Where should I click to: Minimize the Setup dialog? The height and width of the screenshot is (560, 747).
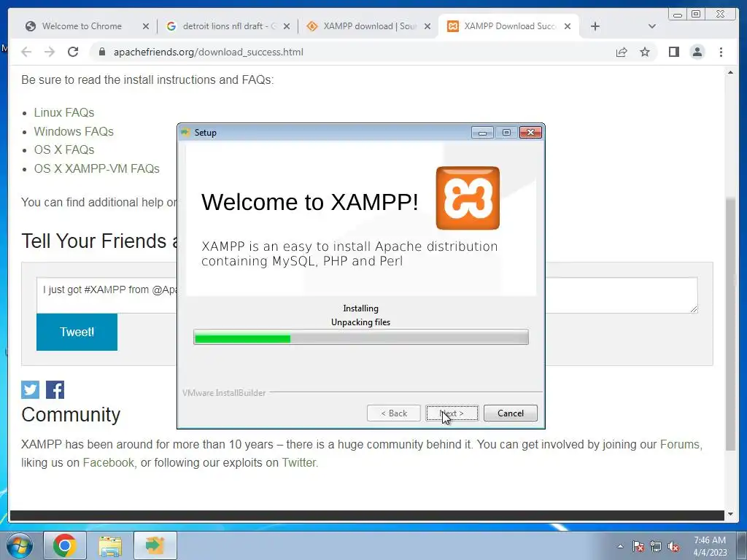pos(482,133)
